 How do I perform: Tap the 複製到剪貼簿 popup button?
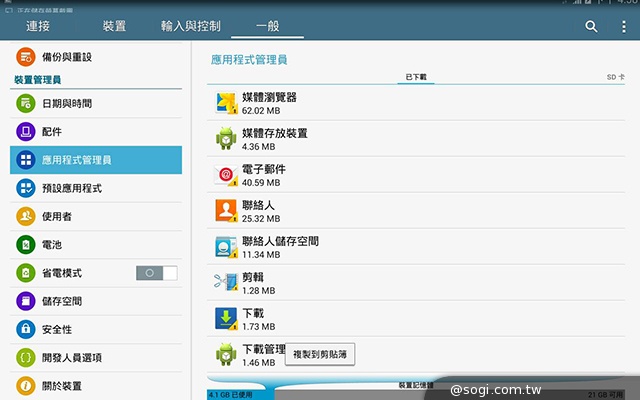point(320,354)
